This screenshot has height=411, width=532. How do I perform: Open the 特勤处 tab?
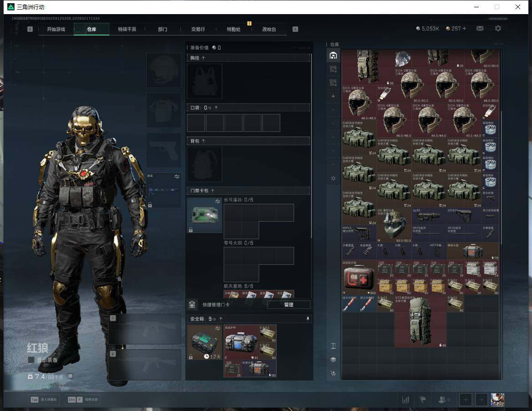click(x=234, y=29)
